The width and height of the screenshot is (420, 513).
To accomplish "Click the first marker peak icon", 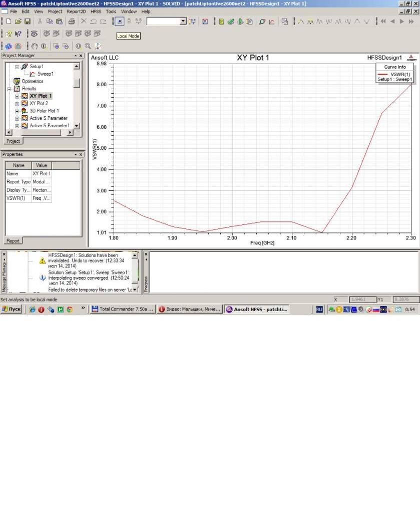I will [x=301, y=22].
